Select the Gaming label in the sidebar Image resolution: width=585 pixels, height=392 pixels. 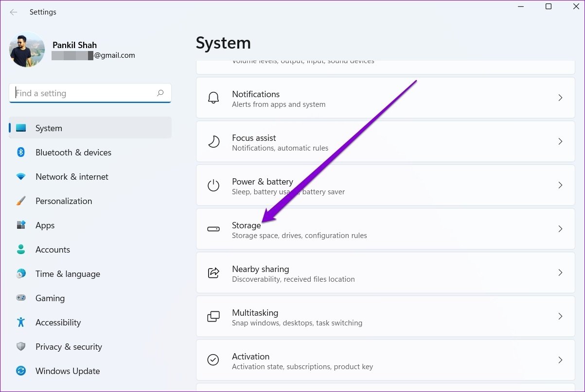50,298
